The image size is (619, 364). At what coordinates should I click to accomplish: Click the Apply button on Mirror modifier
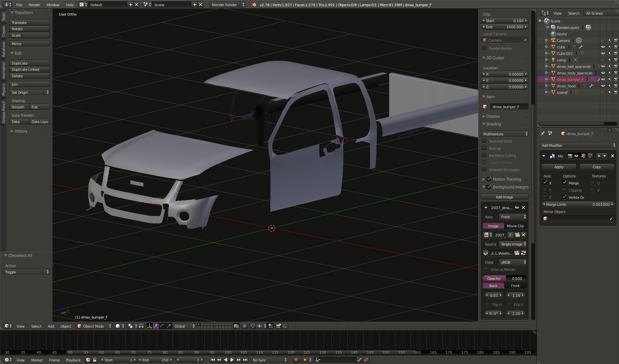(x=559, y=167)
